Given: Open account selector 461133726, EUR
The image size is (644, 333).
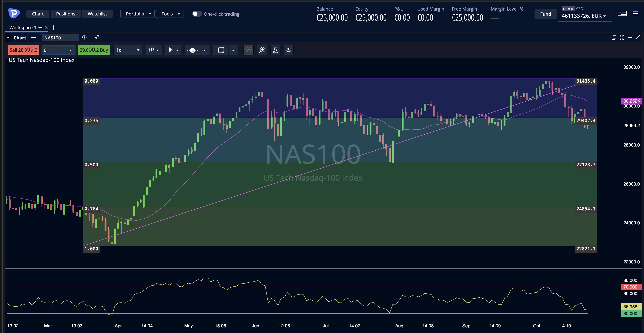Looking at the screenshot, I should [584, 16].
